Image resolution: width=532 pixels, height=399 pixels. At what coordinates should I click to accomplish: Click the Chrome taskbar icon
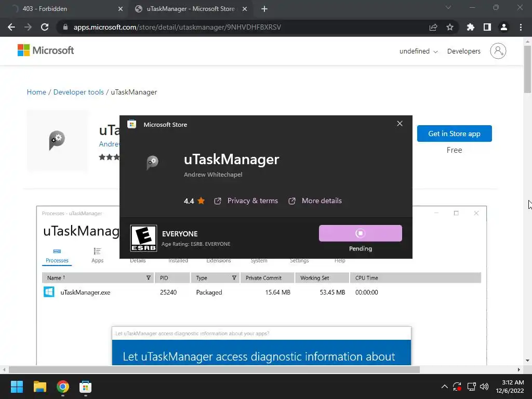point(63,387)
